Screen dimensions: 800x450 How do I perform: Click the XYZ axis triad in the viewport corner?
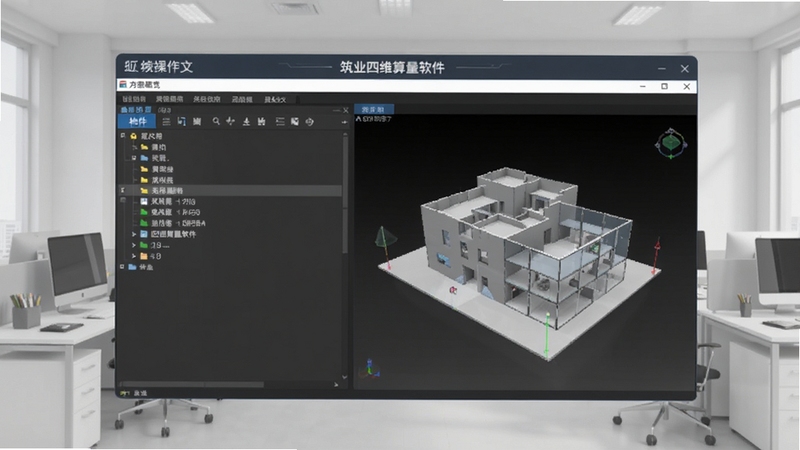tap(371, 368)
